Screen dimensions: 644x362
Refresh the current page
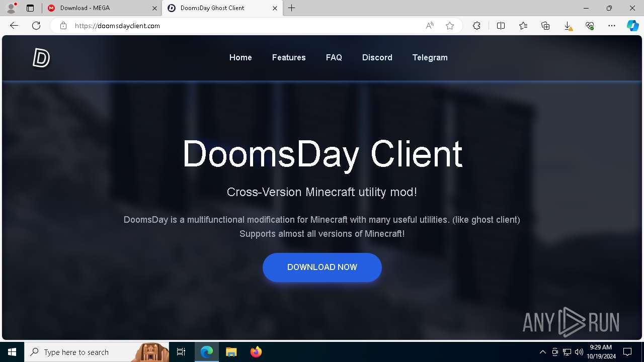[x=36, y=26]
